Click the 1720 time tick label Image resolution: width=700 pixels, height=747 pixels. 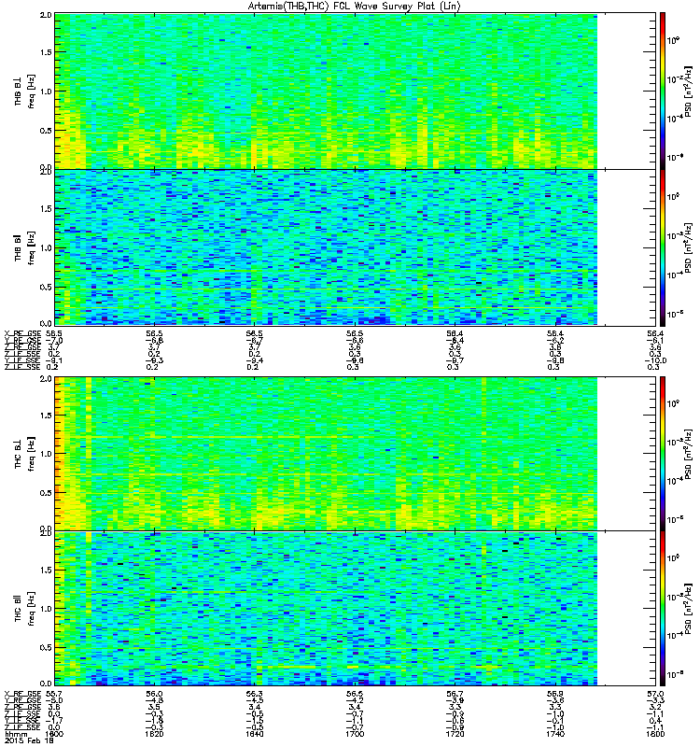tap(455, 734)
